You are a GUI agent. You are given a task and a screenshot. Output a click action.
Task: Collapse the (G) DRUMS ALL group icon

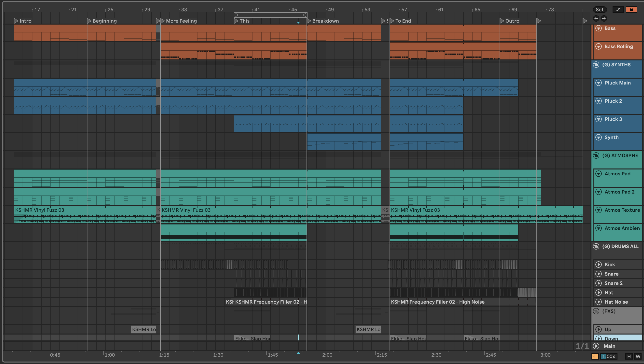pyautogui.click(x=596, y=247)
